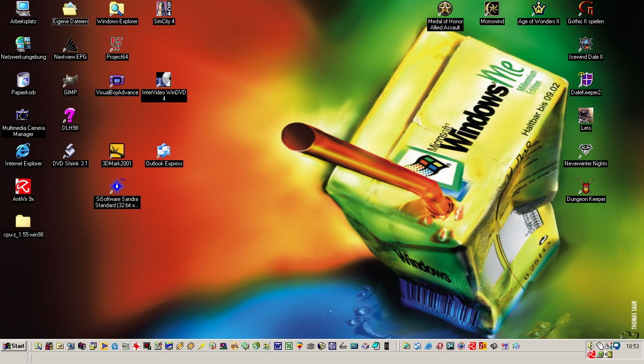Start Medal of Honor Allied Assault

click(x=444, y=9)
